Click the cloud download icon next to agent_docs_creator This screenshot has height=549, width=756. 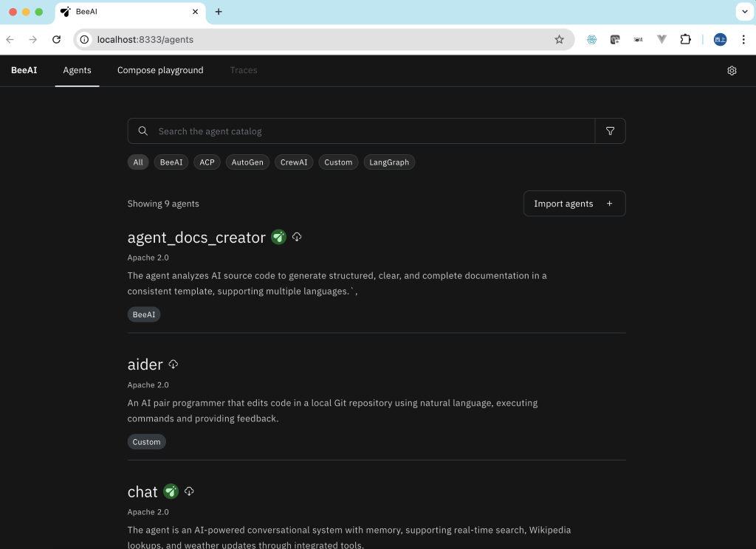coord(297,237)
